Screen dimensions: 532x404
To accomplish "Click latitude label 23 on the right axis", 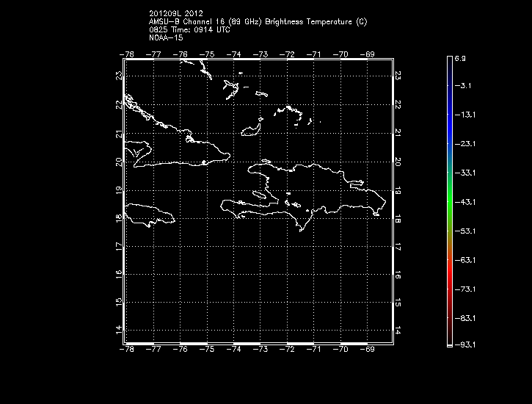I will tap(398, 76).
